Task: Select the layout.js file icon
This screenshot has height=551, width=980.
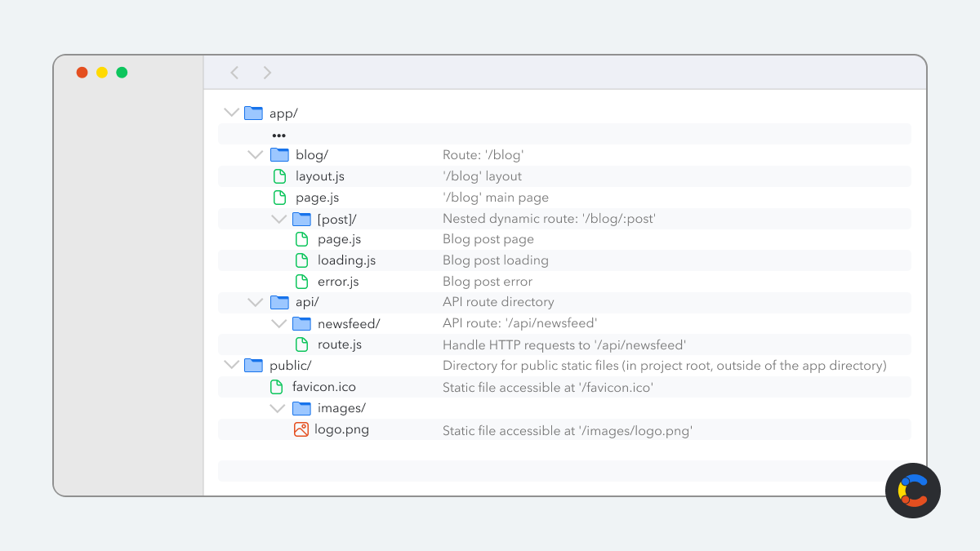Action: pos(280,176)
